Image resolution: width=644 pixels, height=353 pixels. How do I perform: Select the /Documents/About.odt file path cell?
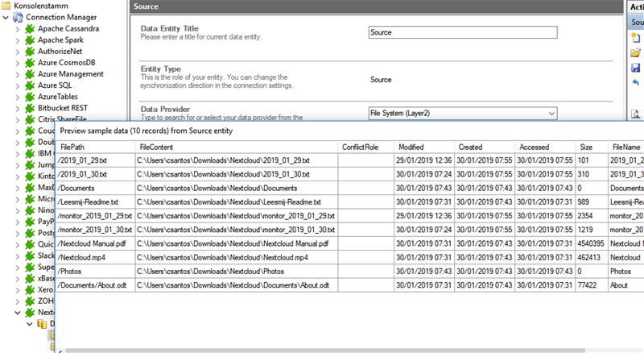(92, 285)
